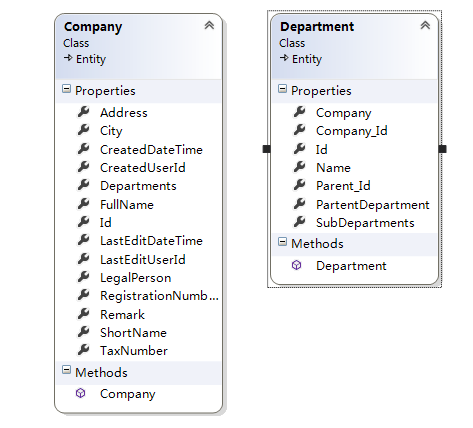This screenshot has height=428, width=473.
Task: Click the method cube icon beside Department constructor
Action: 296,265
